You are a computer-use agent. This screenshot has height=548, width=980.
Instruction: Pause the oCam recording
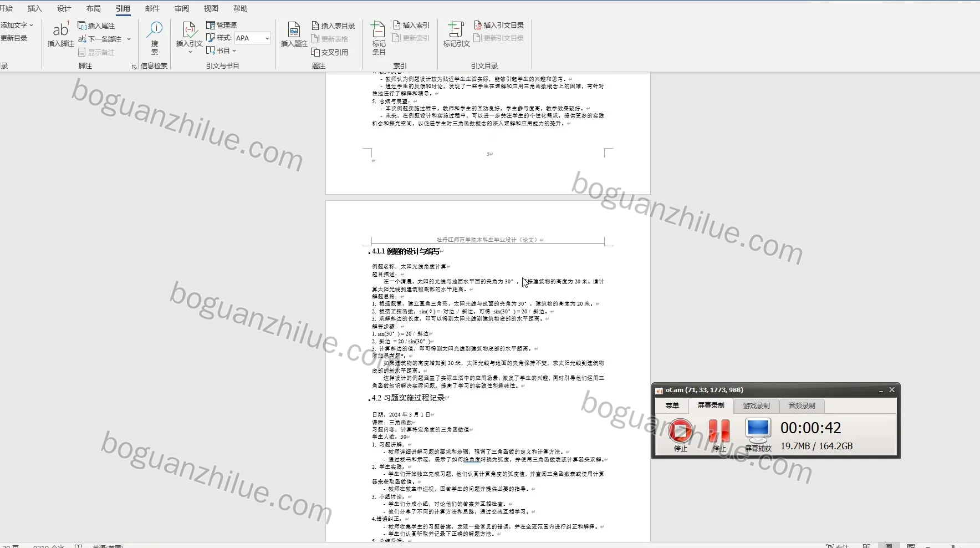pos(719,435)
